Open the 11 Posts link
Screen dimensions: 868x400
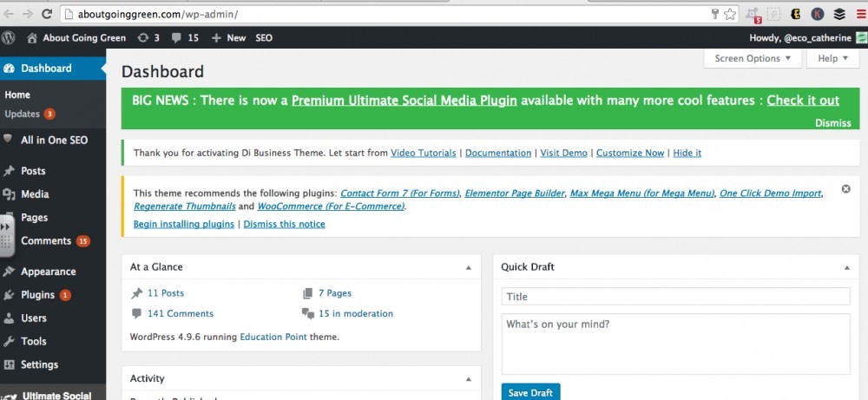pos(166,293)
